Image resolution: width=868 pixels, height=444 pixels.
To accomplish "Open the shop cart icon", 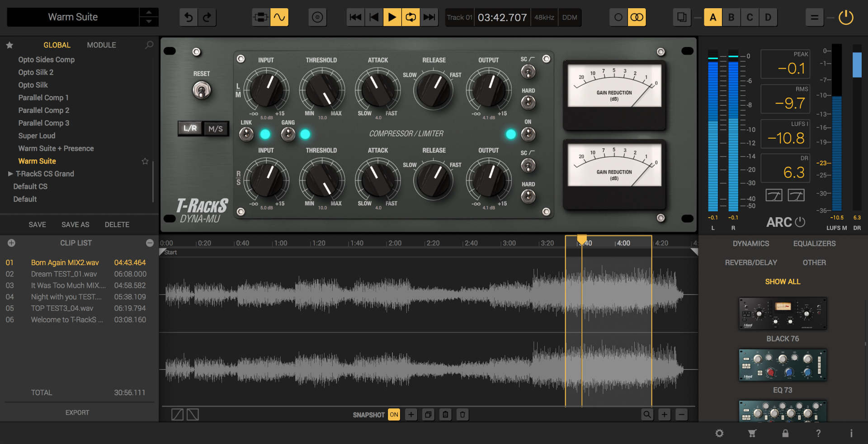I will click(752, 433).
